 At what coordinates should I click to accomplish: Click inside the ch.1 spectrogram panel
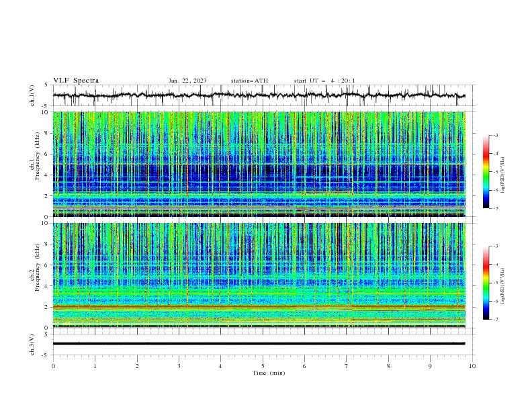[x=259, y=164]
